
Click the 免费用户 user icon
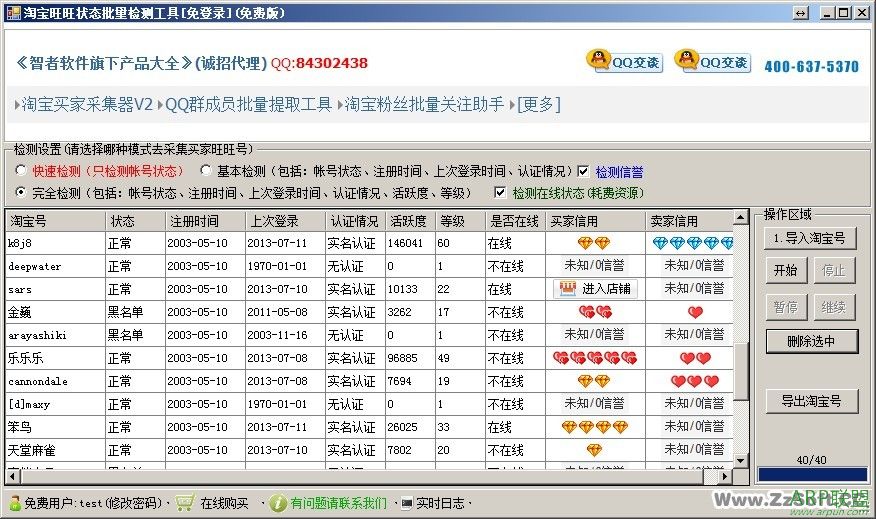click(16, 503)
